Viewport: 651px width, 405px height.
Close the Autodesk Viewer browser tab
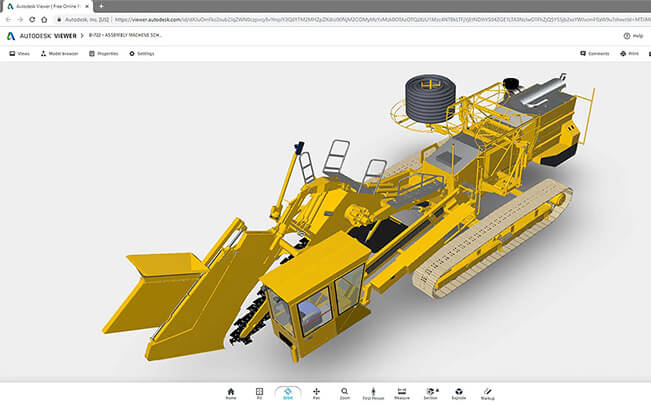click(87, 6)
